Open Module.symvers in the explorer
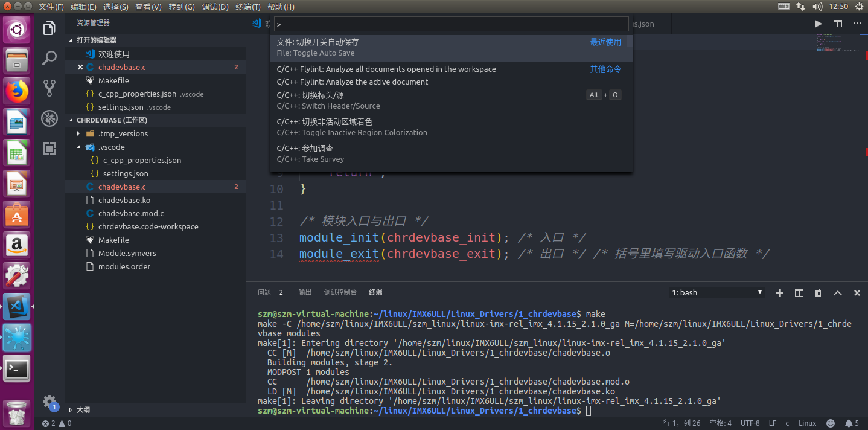 tap(155, 253)
